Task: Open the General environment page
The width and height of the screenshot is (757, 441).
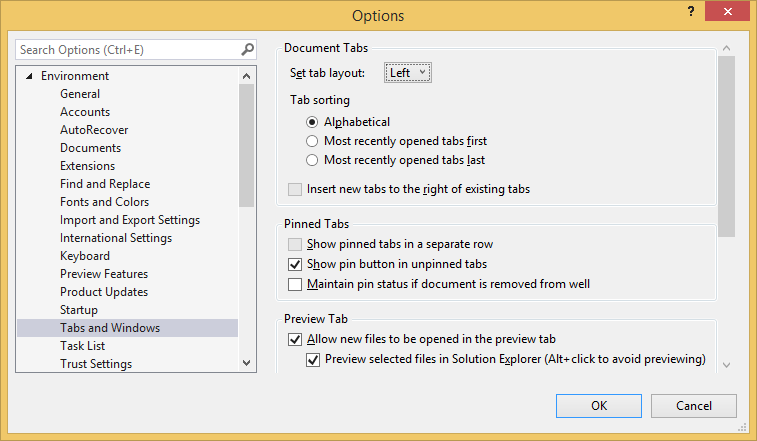Action: pyautogui.click(x=80, y=94)
